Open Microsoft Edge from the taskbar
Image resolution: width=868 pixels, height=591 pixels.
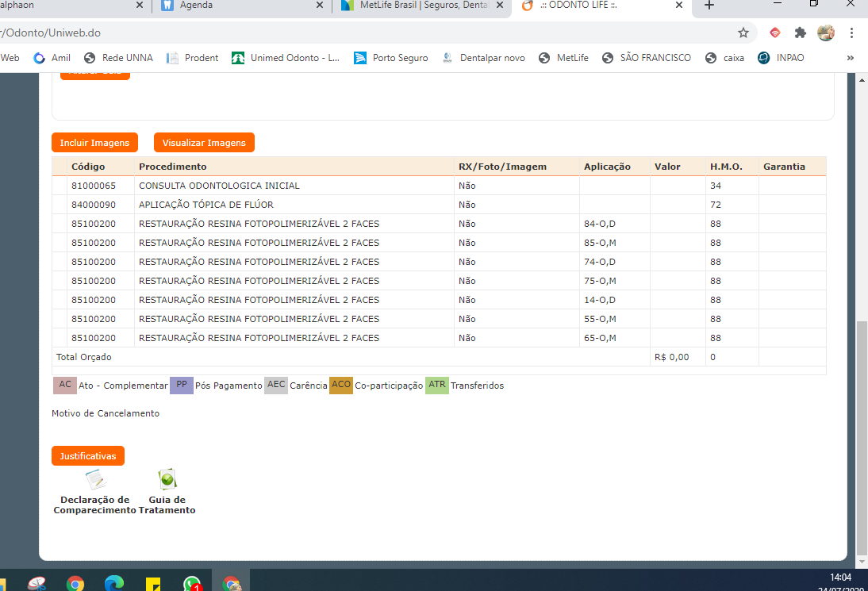click(x=114, y=583)
